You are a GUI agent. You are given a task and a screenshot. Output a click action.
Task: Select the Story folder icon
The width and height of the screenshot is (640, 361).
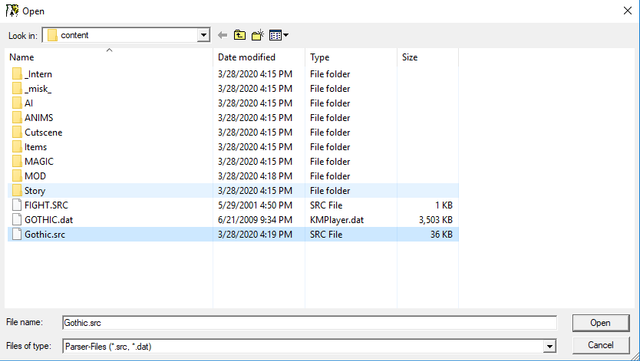(17, 190)
